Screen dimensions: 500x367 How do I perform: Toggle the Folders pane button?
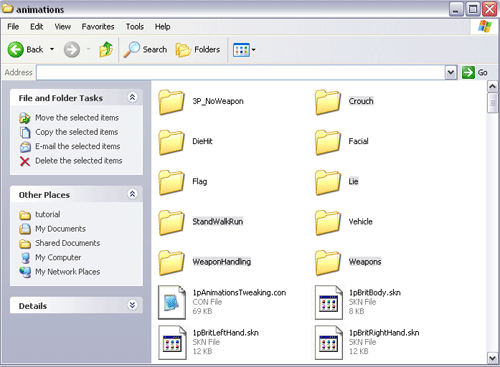point(198,50)
